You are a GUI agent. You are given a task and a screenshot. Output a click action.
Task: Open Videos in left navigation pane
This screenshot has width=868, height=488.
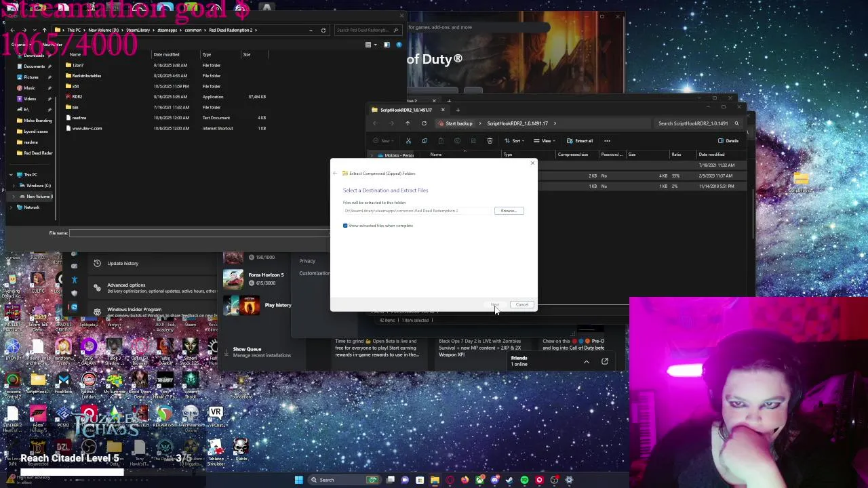click(x=30, y=99)
